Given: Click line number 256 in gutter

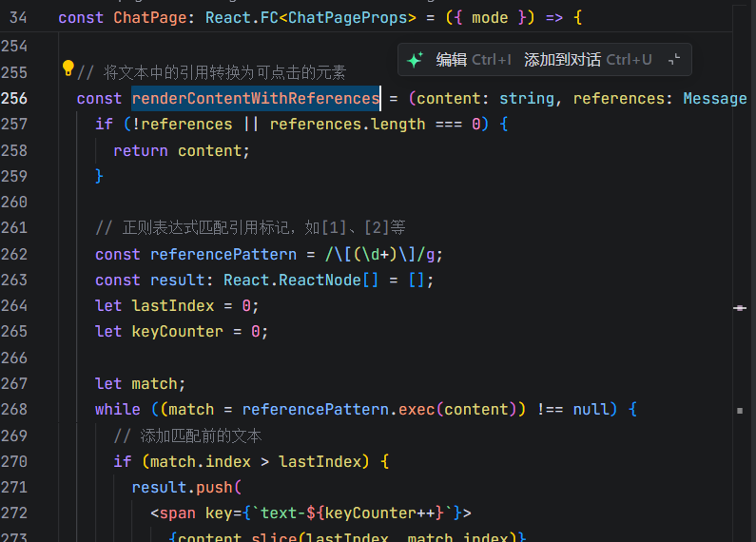Looking at the screenshot, I should pyautogui.click(x=14, y=98).
